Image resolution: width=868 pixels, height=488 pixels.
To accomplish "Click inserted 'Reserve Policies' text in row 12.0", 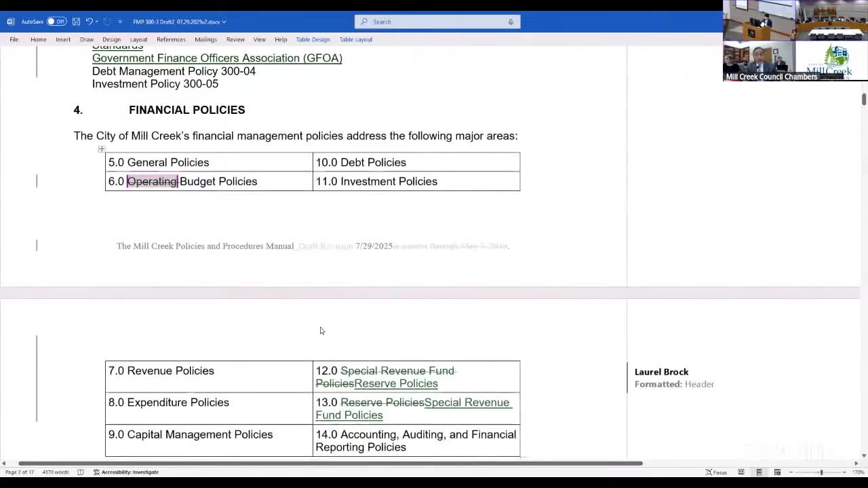I will (396, 384).
